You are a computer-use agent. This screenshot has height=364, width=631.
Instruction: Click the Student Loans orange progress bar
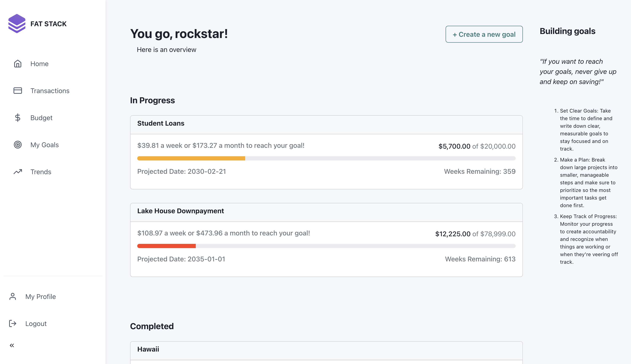point(191,158)
